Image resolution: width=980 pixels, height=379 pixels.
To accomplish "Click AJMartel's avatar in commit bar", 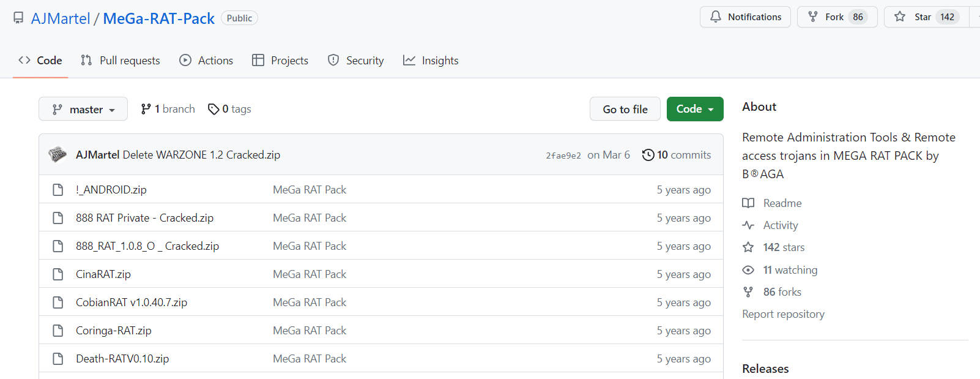I will pos(58,154).
